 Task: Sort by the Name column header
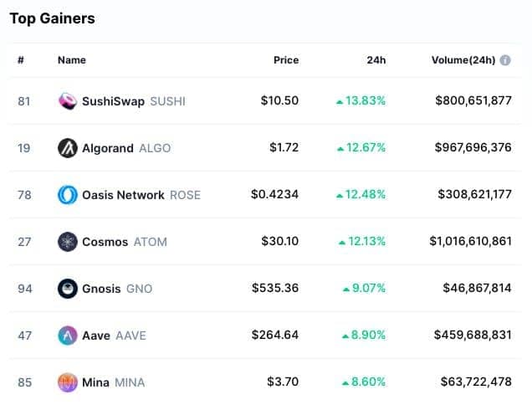[x=72, y=60]
